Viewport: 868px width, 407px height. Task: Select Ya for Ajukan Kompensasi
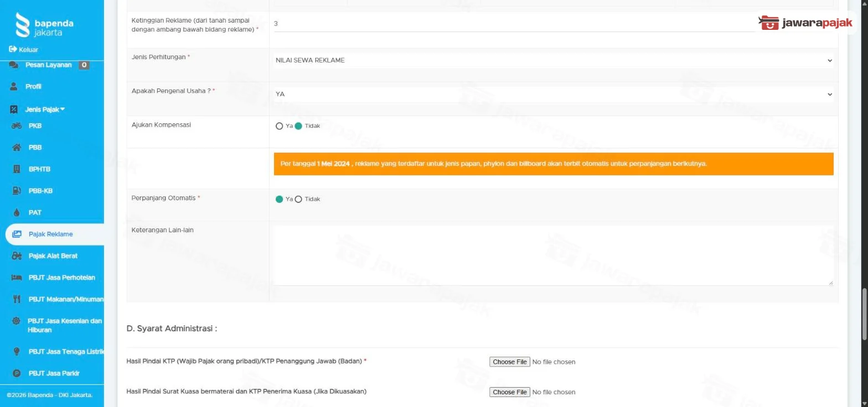click(x=279, y=126)
